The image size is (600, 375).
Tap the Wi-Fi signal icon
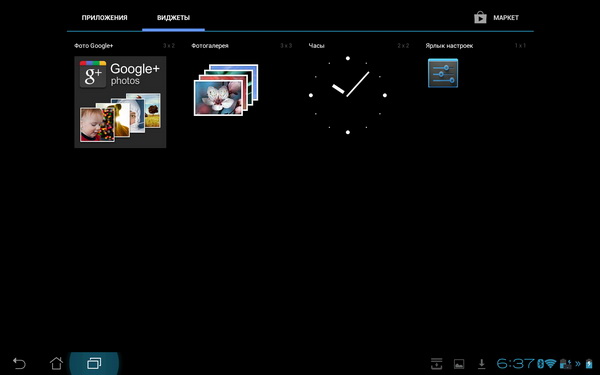pyautogui.click(x=550, y=363)
